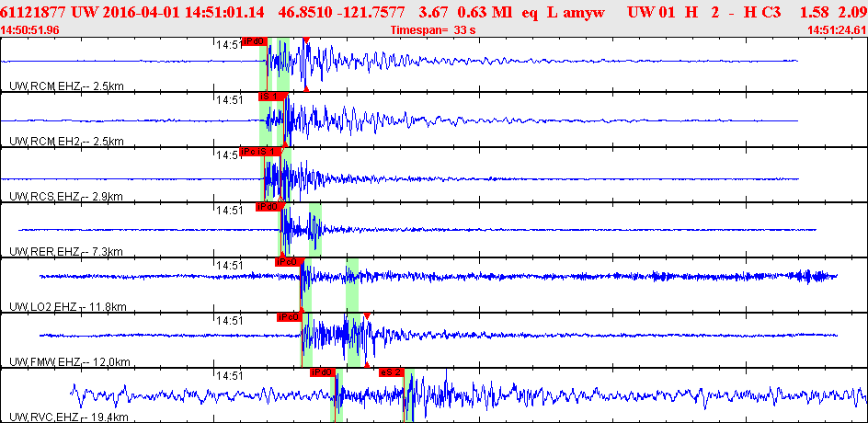Click the 14:51 time label on RVC EHZ trace

[229, 376]
